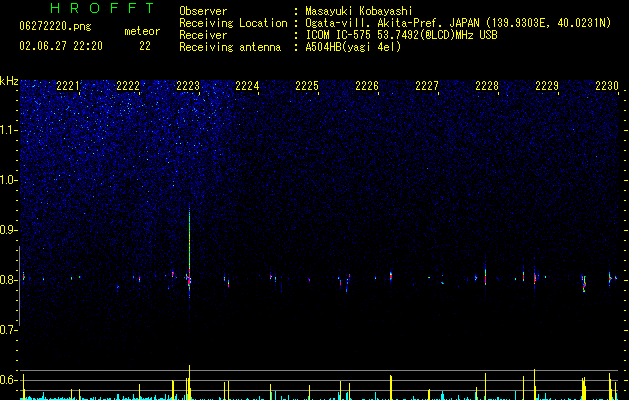The image size is (629, 400).
Task: Click the 2230 time marker
Action: pos(607,86)
